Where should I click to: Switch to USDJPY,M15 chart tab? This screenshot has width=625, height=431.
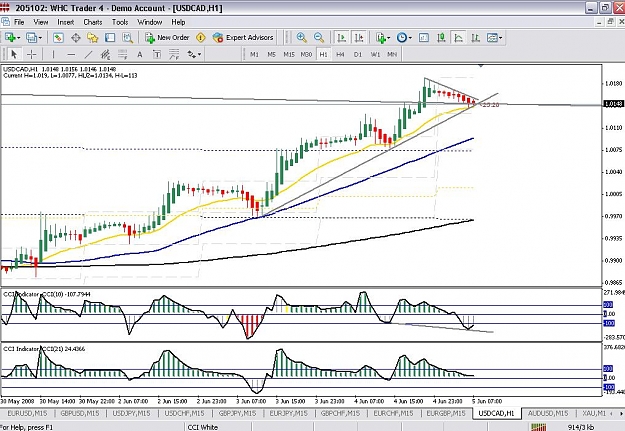[x=131, y=413]
